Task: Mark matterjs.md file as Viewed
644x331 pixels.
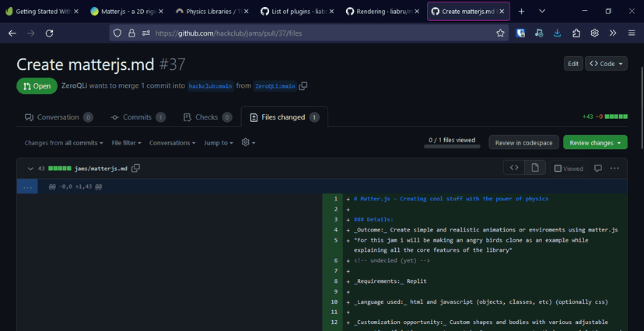Action: pos(569,168)
